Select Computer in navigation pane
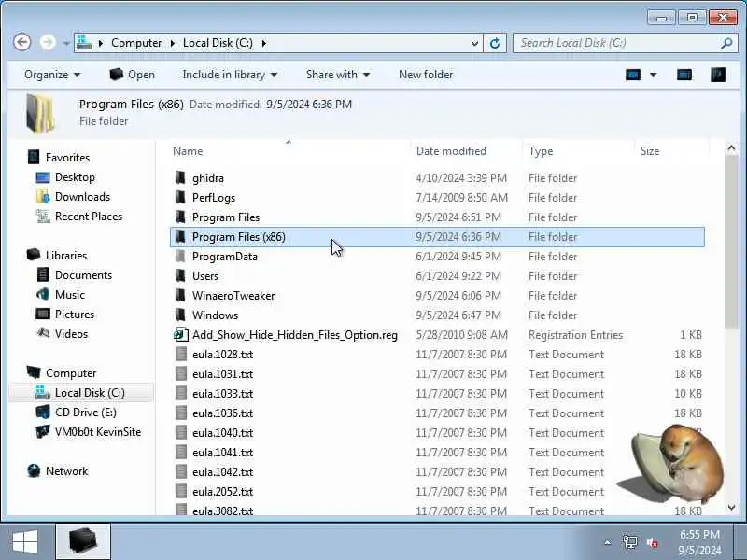The height and width of the screenshot is (560, 747). pos(71,373)
